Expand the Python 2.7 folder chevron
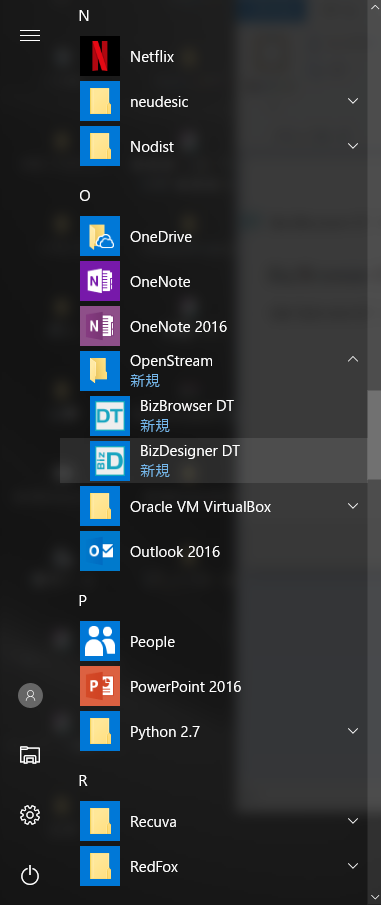Image resolution: width=381 pixels, height=905 pixels. tap(353, 731)
